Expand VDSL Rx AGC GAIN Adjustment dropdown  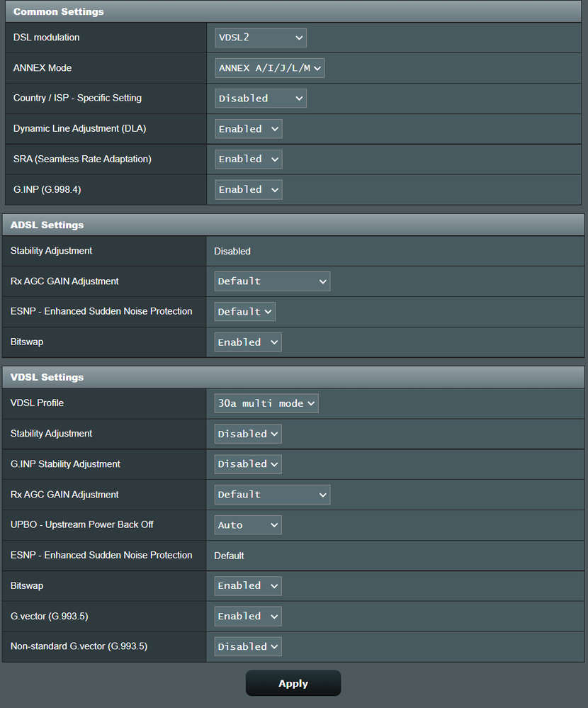272,495
